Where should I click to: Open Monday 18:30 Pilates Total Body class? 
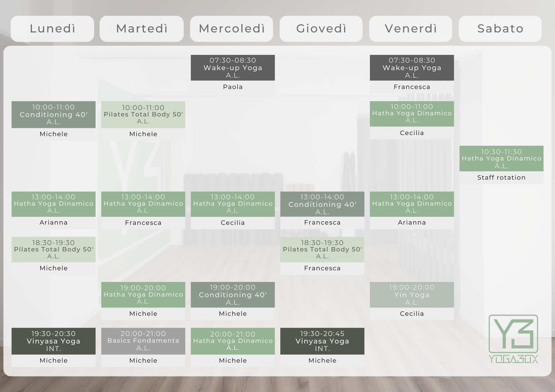[x=54, y=249]
